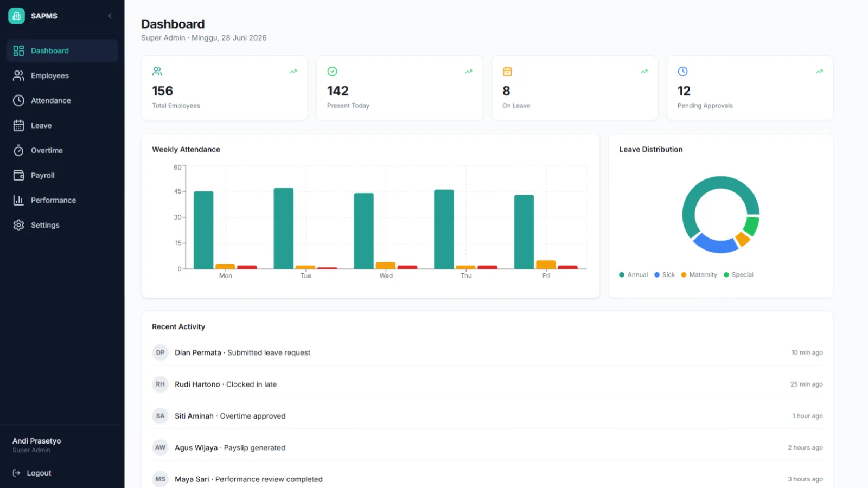Click the SAPMS logo icon
Screen dimensions: 868x488
click(x=16, y=16)
